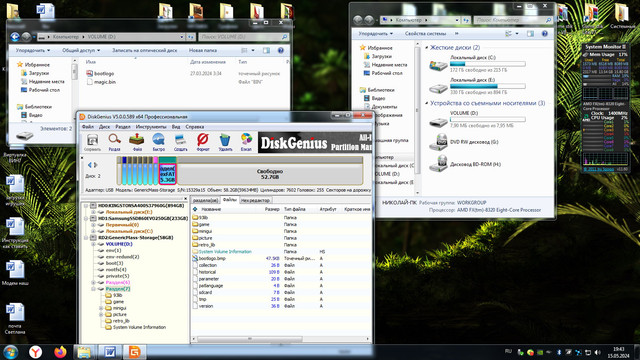Viewport: 640px width, 360px height.
Task: Click the Back button in VOLUME (D:) window
Action: click(15, 37)
